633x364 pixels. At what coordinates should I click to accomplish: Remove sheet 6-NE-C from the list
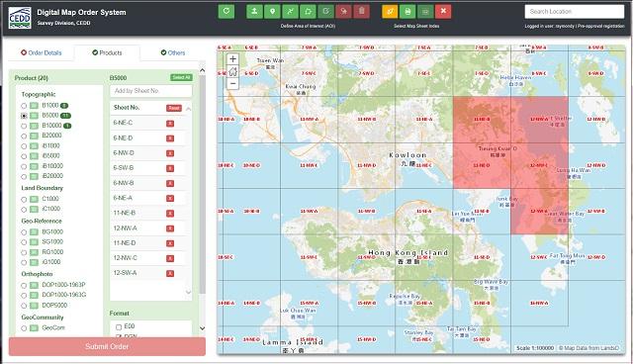pos(170,123)
